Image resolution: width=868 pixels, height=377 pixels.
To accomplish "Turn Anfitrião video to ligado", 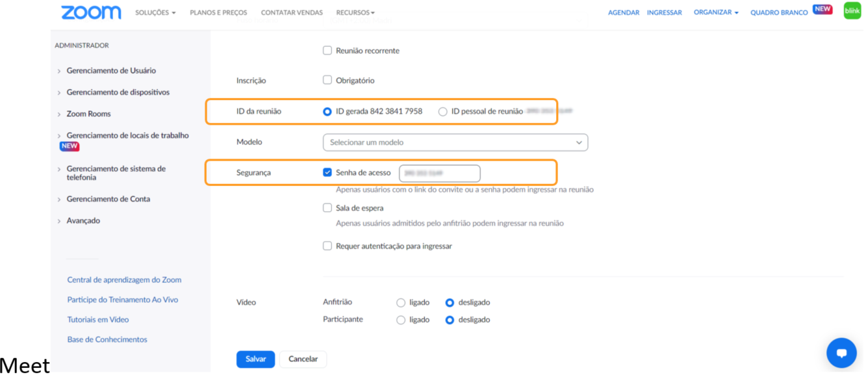I will pyautogui.click(x=401, y=303).
